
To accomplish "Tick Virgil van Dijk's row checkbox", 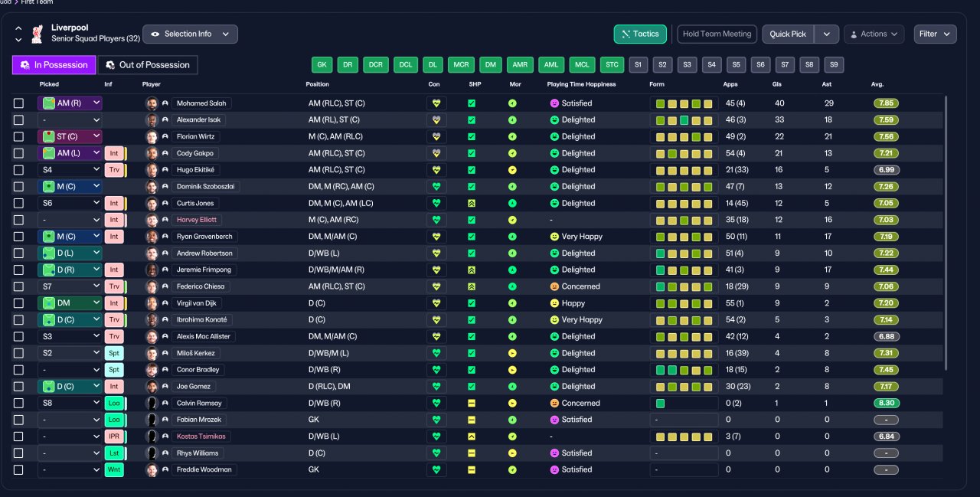I will pos(19,303).
